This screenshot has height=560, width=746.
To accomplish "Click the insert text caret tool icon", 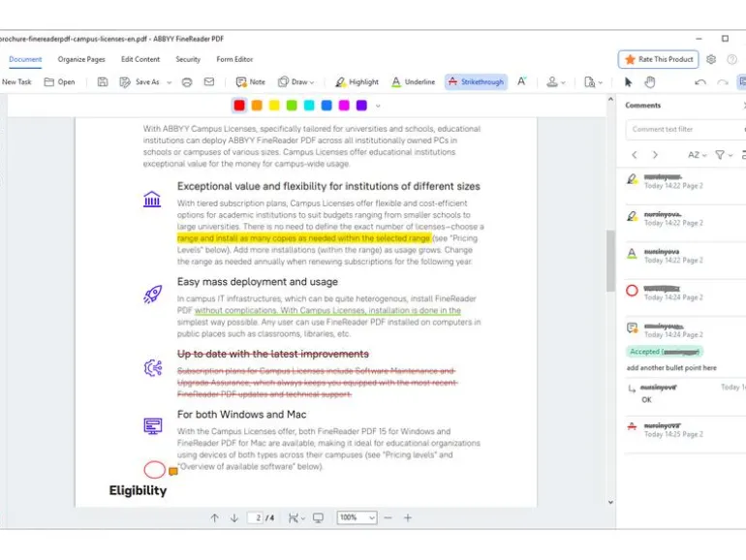I will pyautogui.click(x=522, y=81).
